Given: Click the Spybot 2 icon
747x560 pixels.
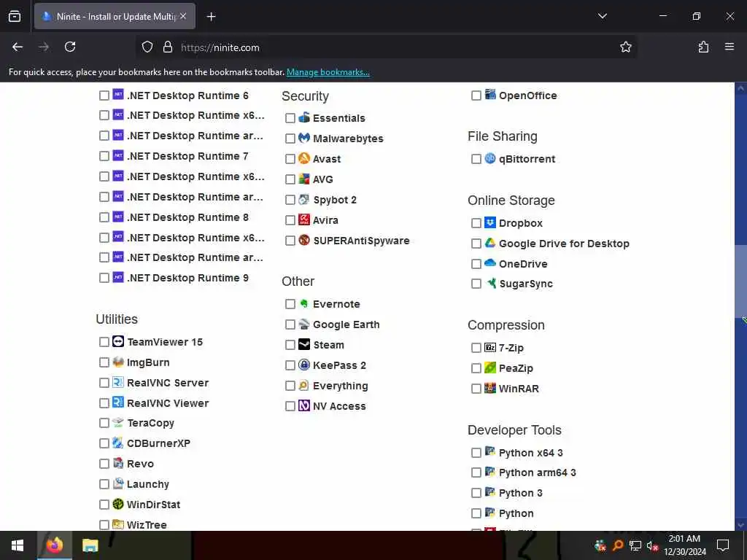Looking at the screenshot, I should point(304,200).
